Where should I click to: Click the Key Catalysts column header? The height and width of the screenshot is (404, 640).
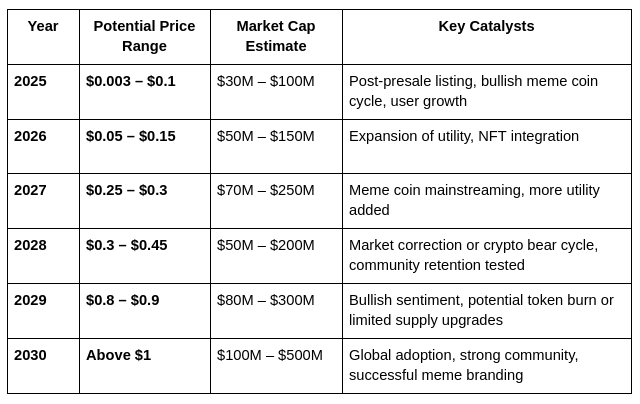point(486,26)
